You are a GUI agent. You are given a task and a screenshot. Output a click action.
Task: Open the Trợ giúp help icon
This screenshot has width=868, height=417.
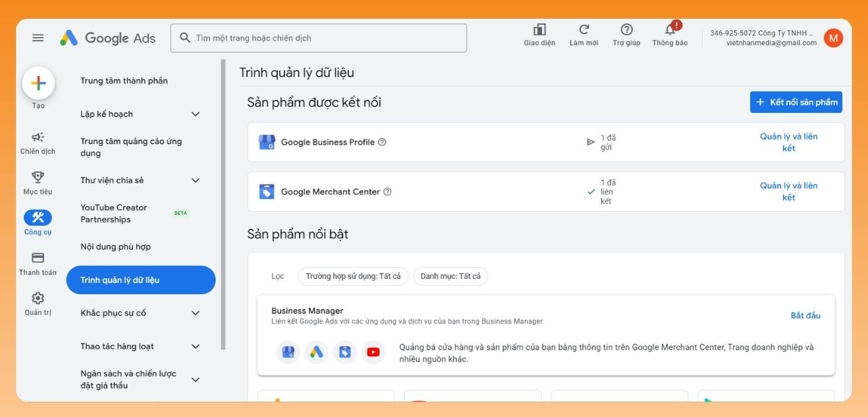pyautogui.click(x=626, y=30)
